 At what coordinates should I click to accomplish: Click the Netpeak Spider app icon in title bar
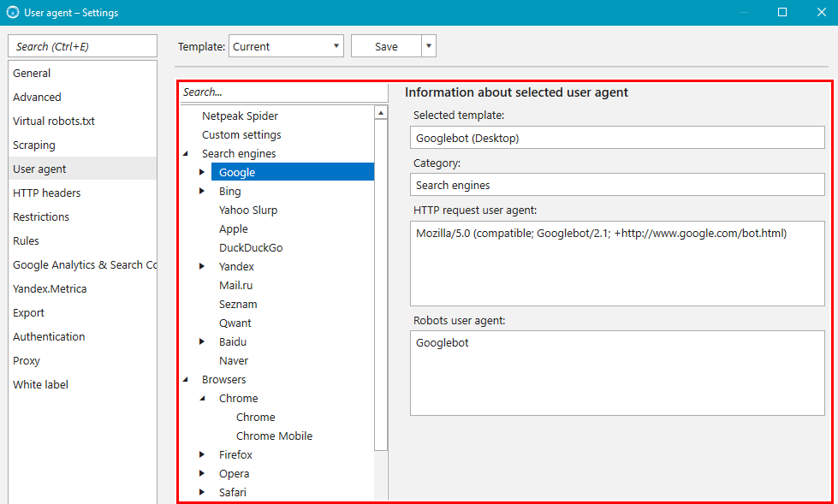pyautogui.click(x=13, y=12)
